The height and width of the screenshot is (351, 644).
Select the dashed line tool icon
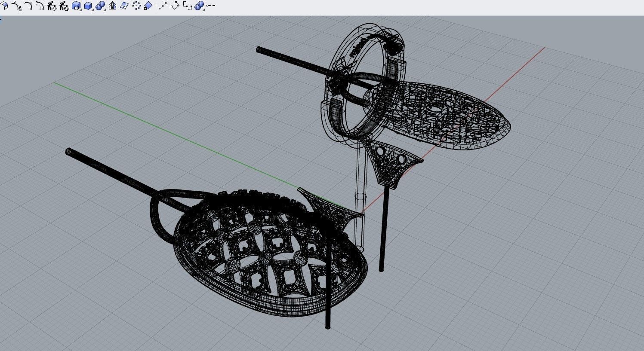tap(211, 6)
